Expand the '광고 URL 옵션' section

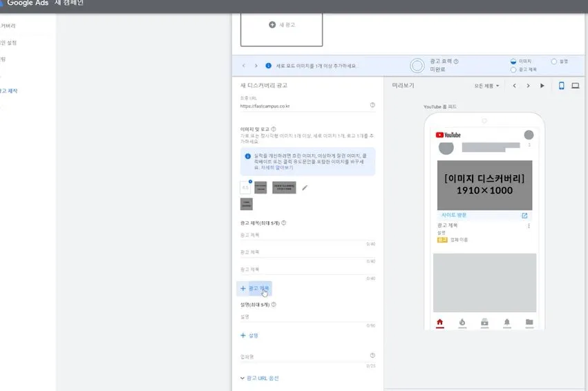[x=260, y=379]
